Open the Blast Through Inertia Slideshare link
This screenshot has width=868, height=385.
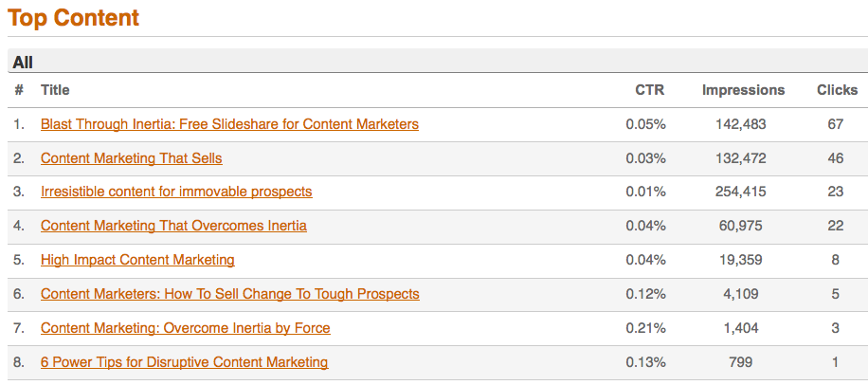229,124
